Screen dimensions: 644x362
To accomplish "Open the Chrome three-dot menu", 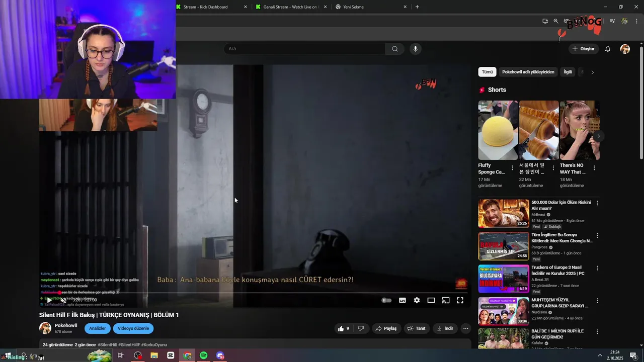I will coord(635,21).
